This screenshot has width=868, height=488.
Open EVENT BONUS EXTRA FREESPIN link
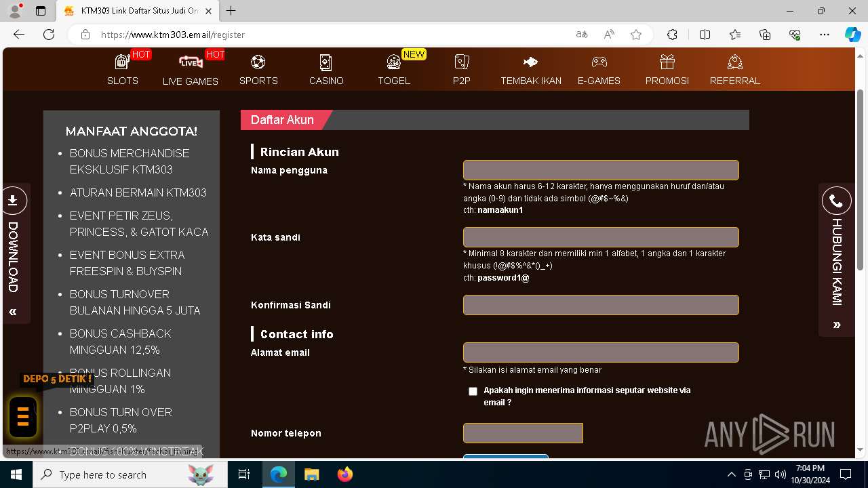tap(127, 263)
